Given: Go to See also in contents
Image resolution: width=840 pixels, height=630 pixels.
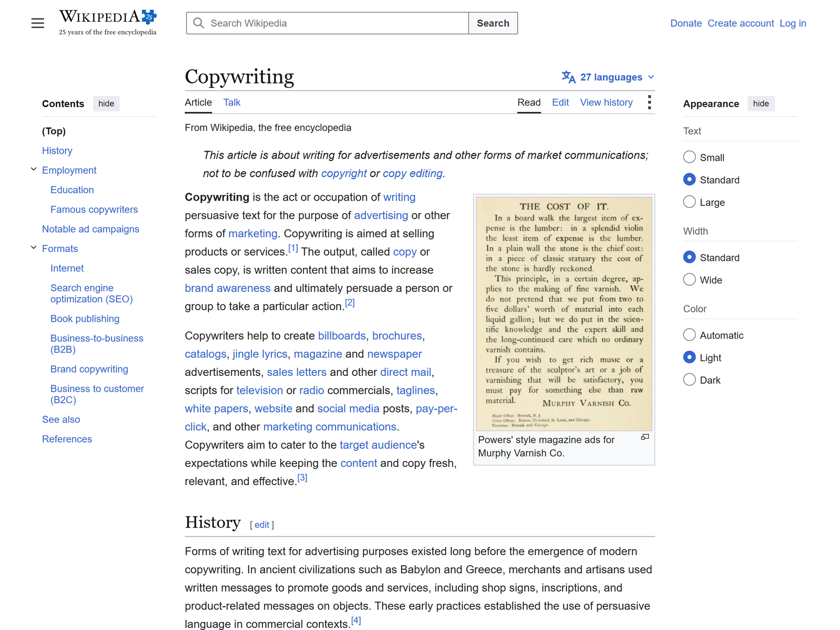Looking at the screenshot, I should point(61,419).
